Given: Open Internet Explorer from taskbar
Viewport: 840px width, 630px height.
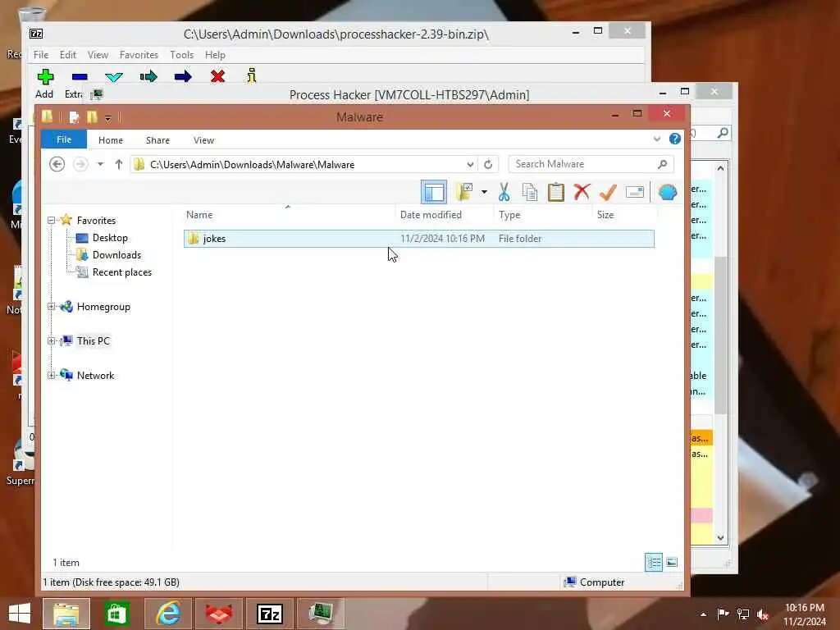Looking at the screenshot, I should (167, 614).
